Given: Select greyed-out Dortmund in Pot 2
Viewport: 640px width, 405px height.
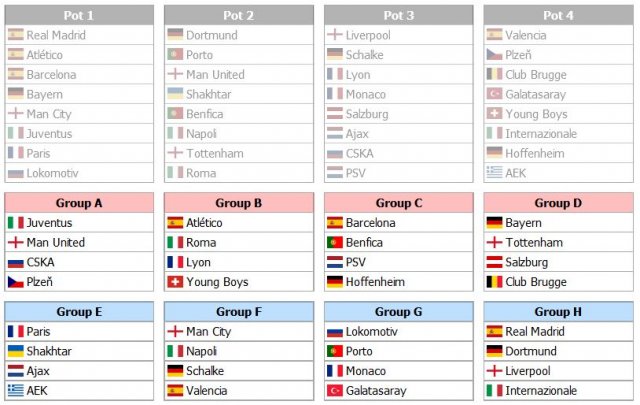Looking at the screenshot, I should [x=212, y=35].
